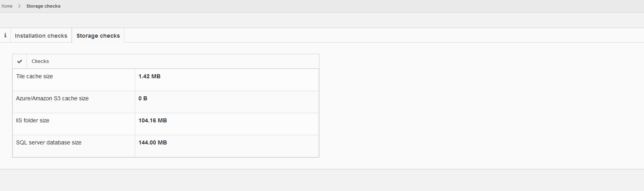644x191 pixels.
Task: Click empty tab strip right of Storage checks
Action: [361, 35]
